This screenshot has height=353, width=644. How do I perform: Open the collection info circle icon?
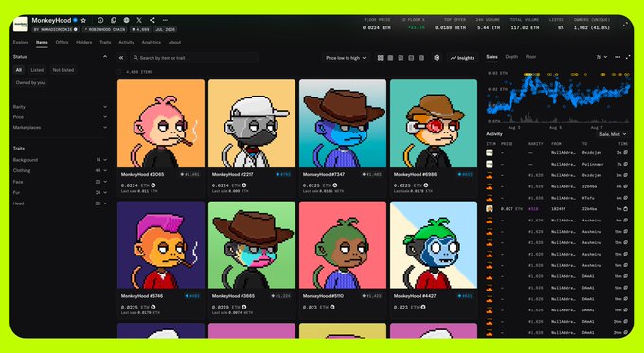point(100,20)
